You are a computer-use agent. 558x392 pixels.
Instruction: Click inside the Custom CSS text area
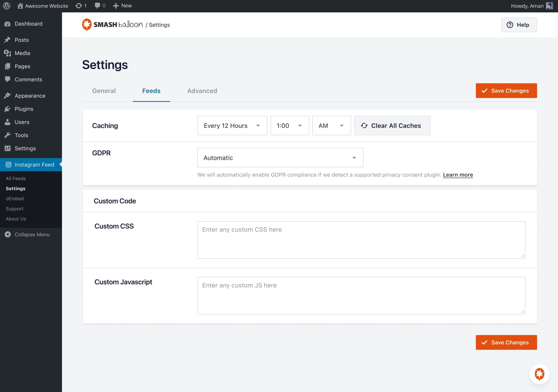tap(361, 240)
